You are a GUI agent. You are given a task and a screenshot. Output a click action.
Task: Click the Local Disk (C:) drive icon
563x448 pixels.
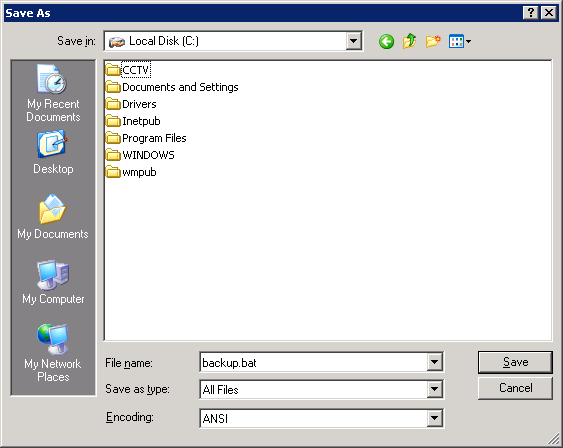click(117, 42)
